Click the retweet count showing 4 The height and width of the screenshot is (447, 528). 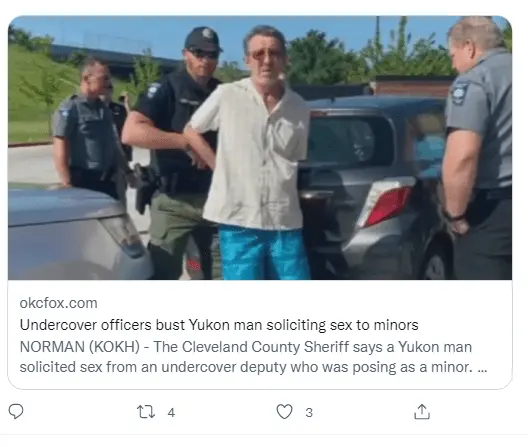click(x=171, y=412)
